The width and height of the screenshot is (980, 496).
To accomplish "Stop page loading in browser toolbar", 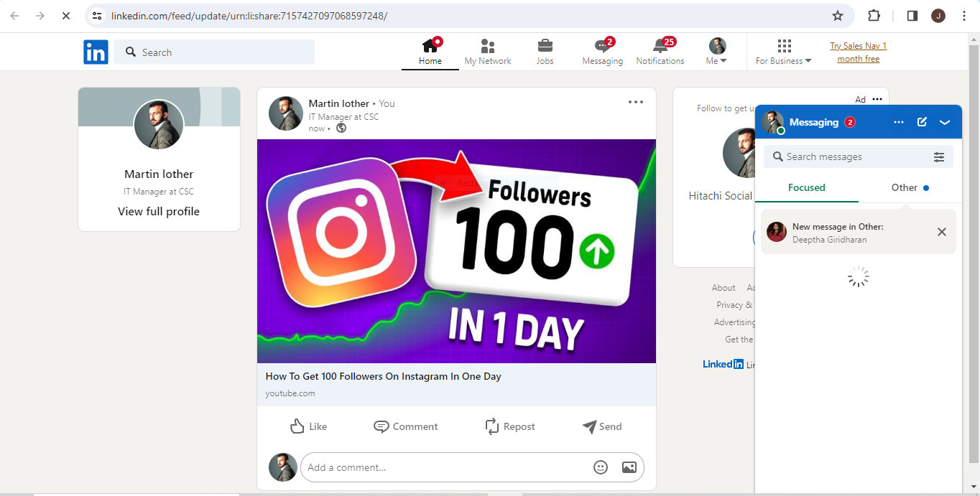I will [x=65, y=16].
